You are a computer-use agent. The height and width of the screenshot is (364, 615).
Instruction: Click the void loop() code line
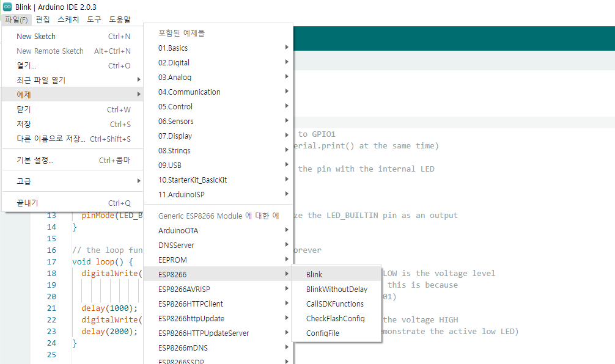point(102,262)
